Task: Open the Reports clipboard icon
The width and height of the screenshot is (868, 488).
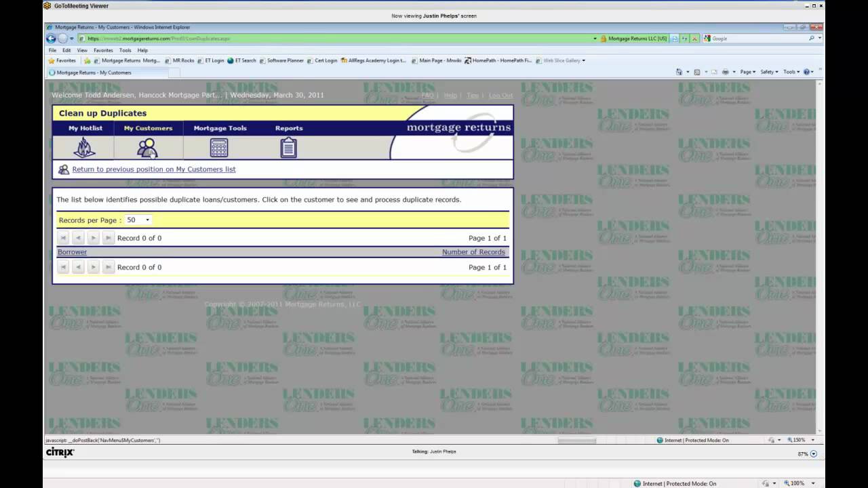Action: pyautogui.click(x=289, y=148)
